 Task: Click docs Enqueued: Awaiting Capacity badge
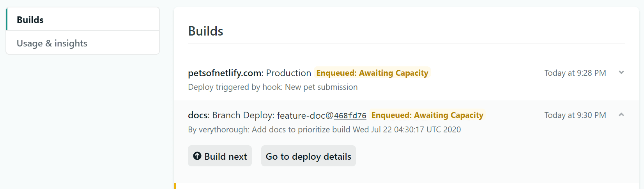pos(427,115)
